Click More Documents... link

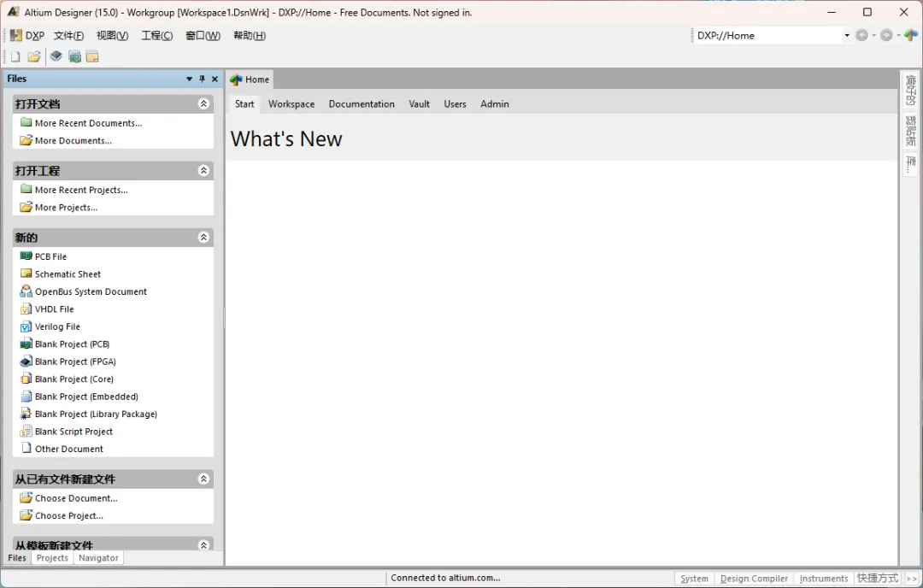click(73, 141)
